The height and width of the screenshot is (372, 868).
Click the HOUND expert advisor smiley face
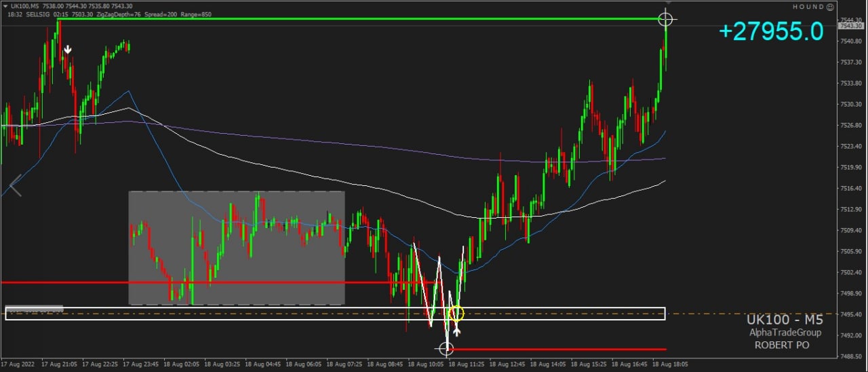pos(829,7)
